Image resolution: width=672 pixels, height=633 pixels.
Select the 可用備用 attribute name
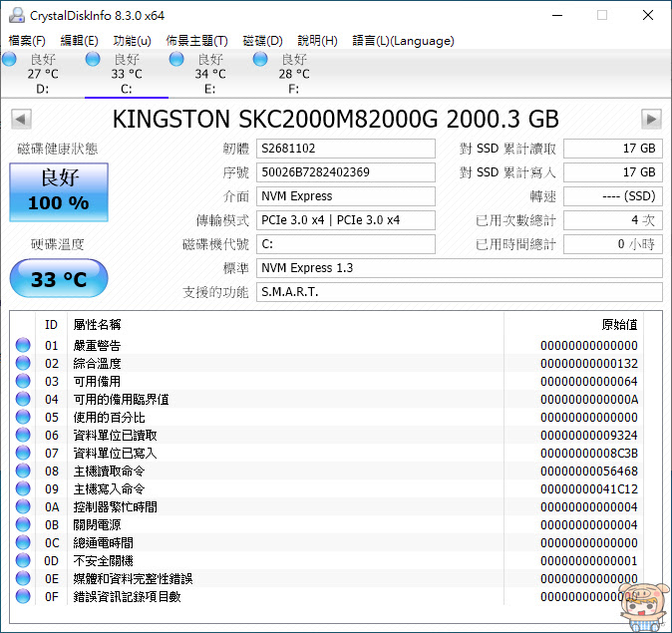tap(97, 382)
